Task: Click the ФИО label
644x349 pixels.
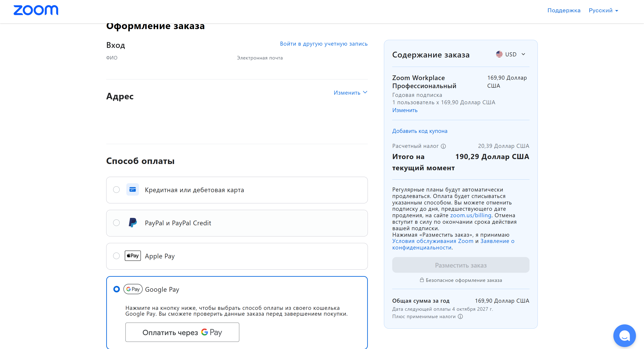Action: (112, 58)
